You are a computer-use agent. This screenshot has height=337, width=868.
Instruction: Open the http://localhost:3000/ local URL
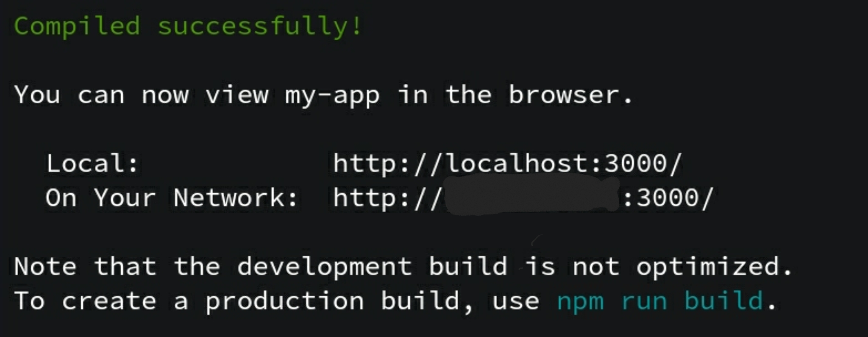pos(507,164)
